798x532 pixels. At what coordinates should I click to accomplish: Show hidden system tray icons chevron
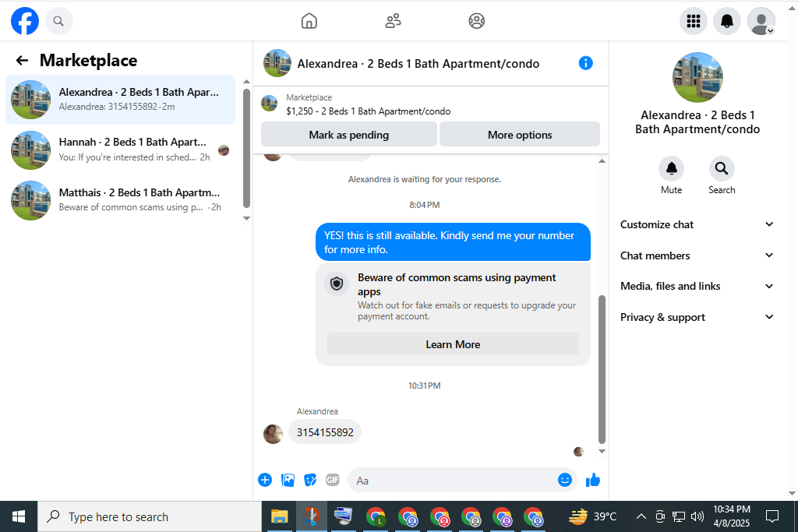641,516
